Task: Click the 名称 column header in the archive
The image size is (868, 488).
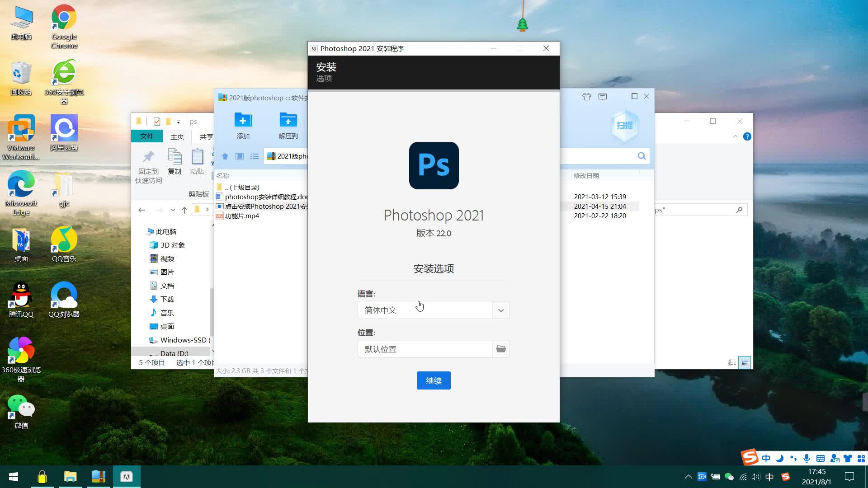Action: point(223,176)
